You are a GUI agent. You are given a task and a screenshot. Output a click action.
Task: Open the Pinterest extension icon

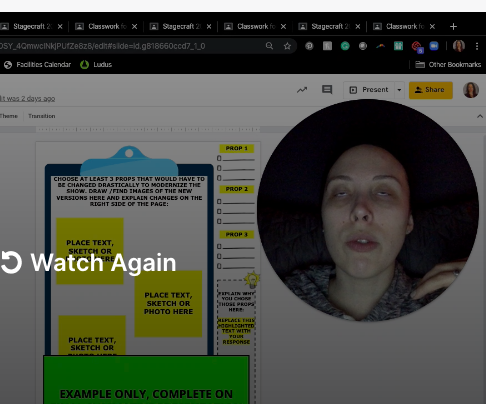pyautogui.click(x=309, y=46)
